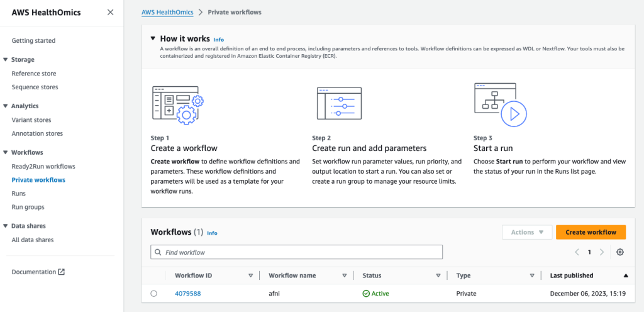Viewport: 644px width, 312px height.
Task: Select the afni workflow radio button
Action: pyautogui.click(x=153, y=294)
